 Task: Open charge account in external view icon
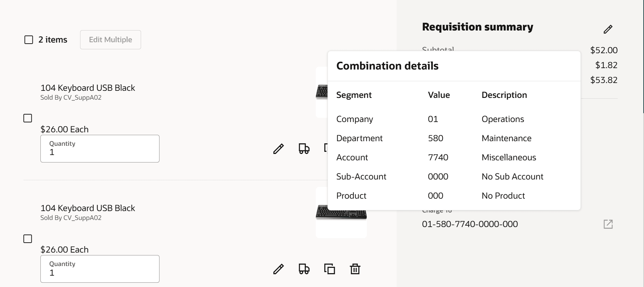(608, 224)
